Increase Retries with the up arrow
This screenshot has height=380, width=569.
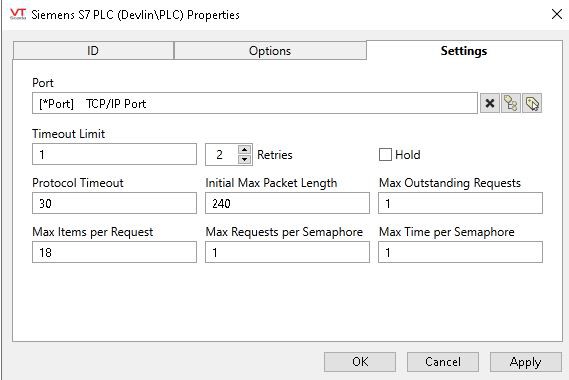pos(245,150)
